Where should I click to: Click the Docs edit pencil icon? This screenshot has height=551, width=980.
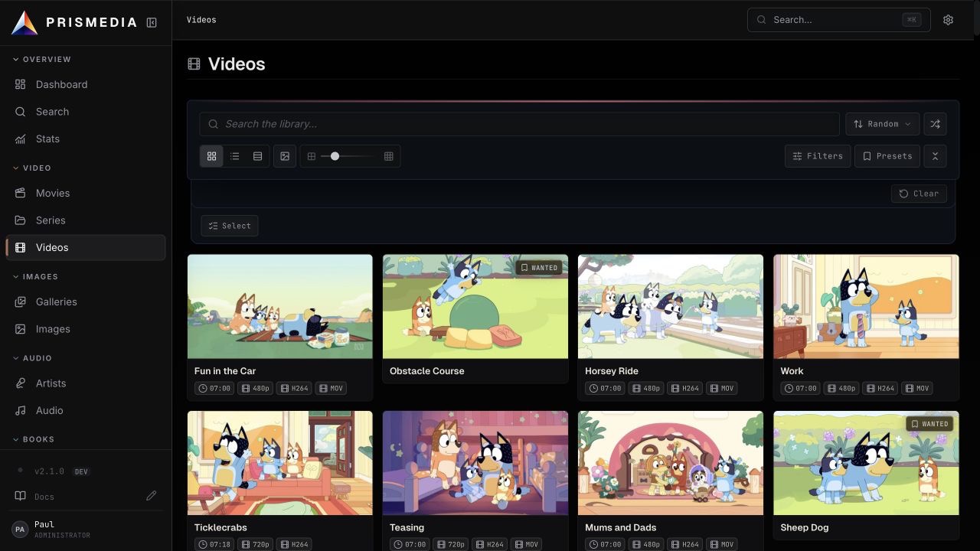152,496
